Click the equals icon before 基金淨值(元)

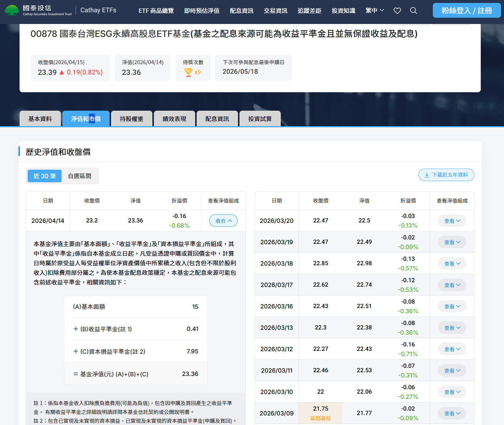[75, 374]
